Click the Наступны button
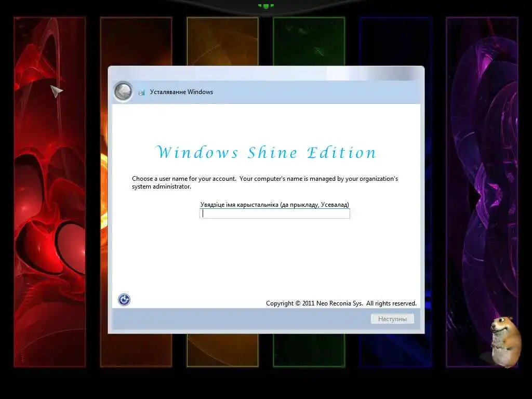532x399 pixels. [392, 318]
